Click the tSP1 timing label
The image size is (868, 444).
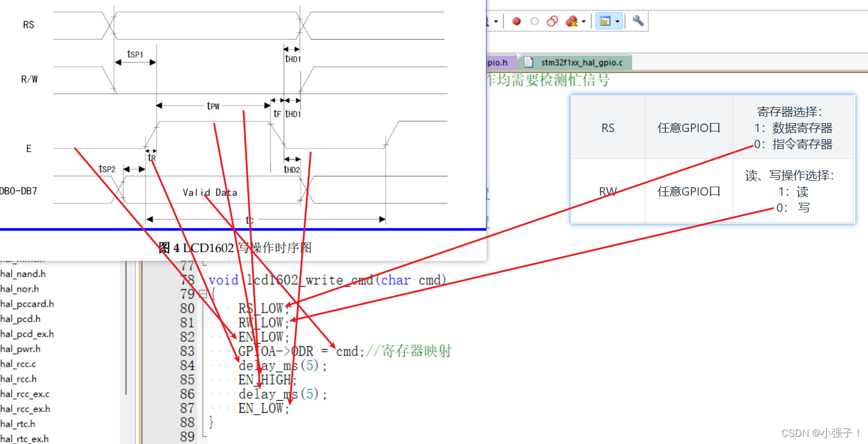click(135, 54)
